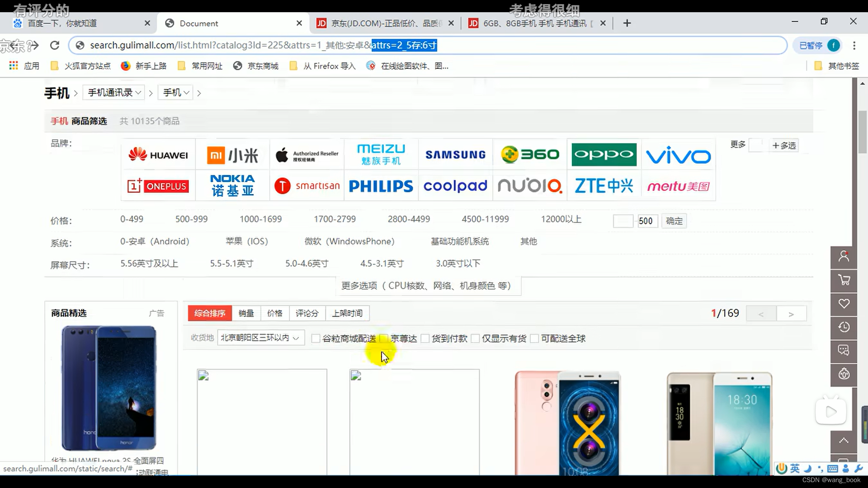This screenshot has height=488, width=868.
Task: Enable 仅显示有货 checkbox
Action: (475, 338)
